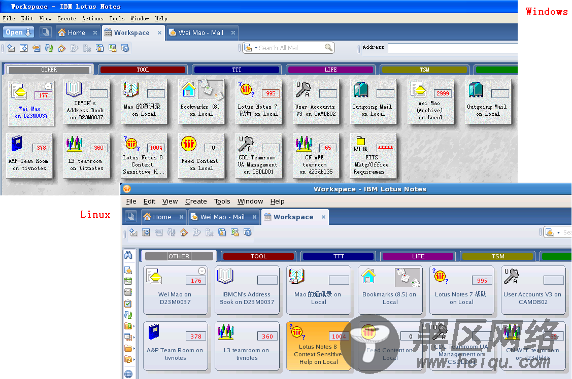Open Help menu in Linux window
Image resolution: width=572 pixels, height=379 pixels.
coord(277,201)
